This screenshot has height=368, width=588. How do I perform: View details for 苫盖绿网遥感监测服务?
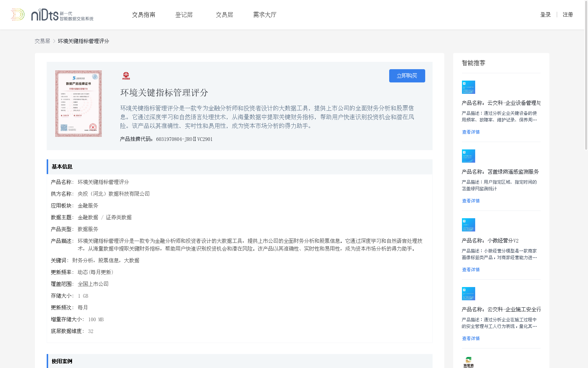(x=471, y=201)
